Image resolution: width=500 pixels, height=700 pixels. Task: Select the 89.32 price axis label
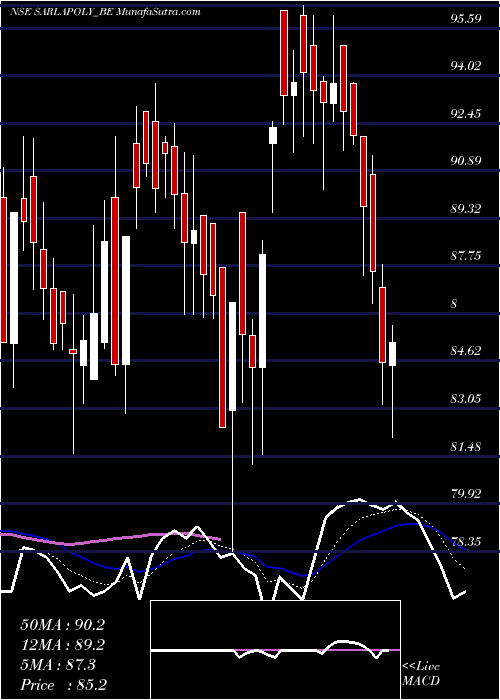click(466, 208)
